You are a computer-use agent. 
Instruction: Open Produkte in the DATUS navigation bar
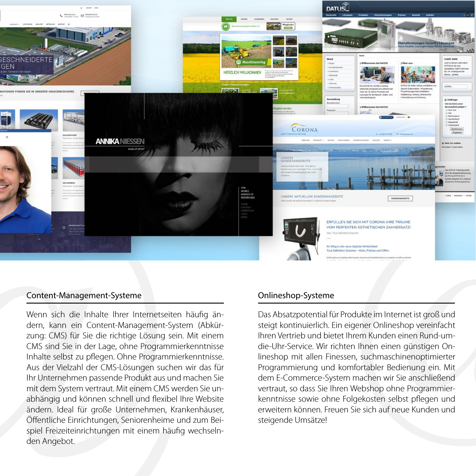(363, 15)
